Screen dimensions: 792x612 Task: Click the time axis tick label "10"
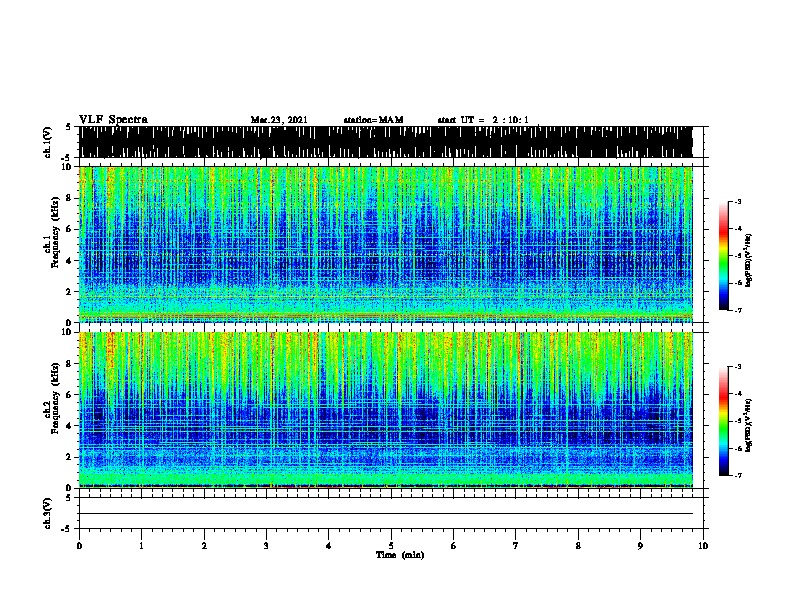coord(703,546)
